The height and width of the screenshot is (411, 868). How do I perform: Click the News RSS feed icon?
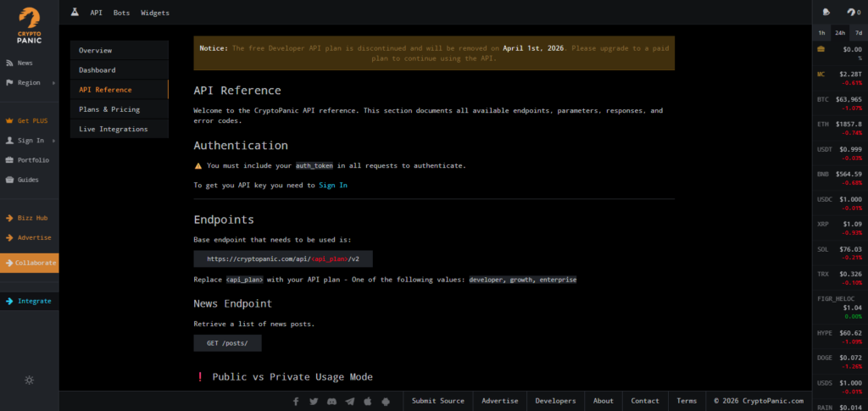pyautogui.click(x=9, y=63)
